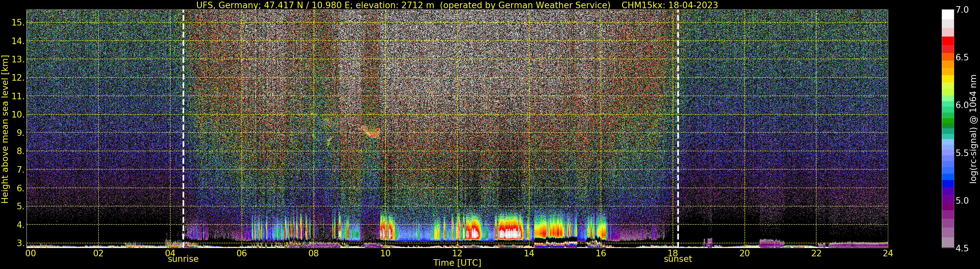Screen dimensions: 980x269
Task: Click the white swatch at colorbar value 7.0
Action: pyautogui.click(x=948, y=14)
